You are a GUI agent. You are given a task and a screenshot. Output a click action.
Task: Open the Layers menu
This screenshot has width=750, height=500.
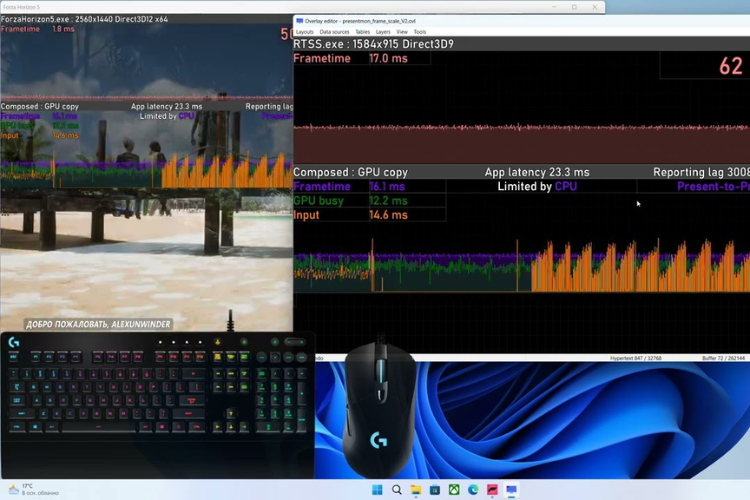(x=384, y=32)
